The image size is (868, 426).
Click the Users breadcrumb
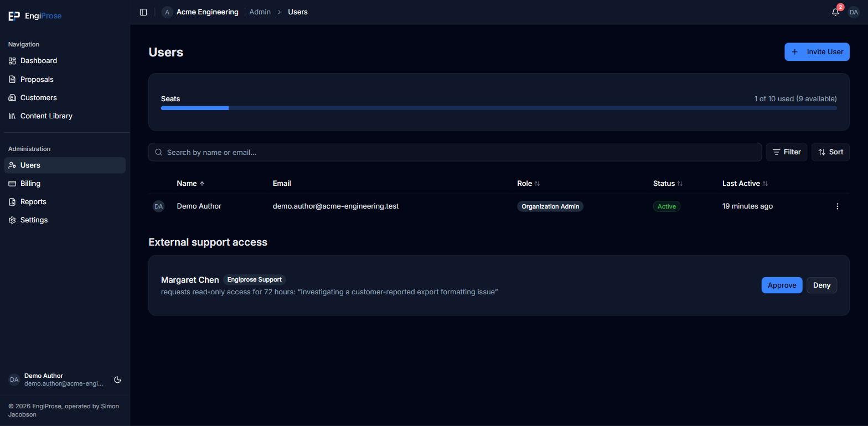coord(298,12)
